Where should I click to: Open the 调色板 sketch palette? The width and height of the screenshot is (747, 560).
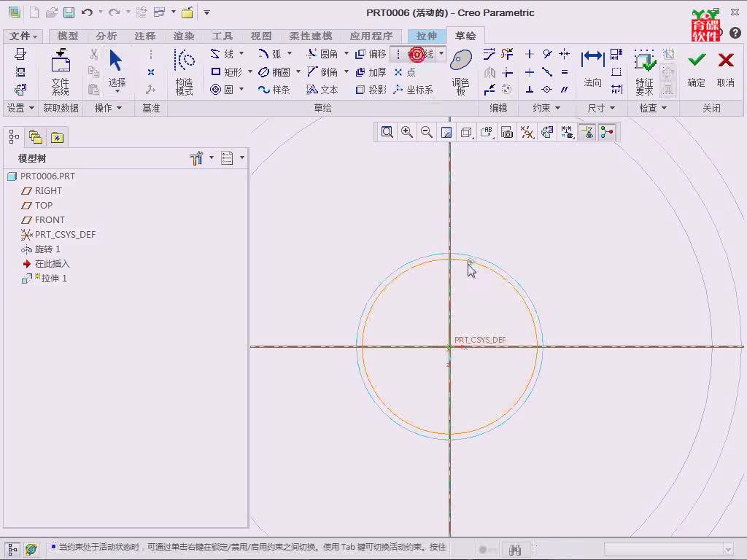(461, 72)
